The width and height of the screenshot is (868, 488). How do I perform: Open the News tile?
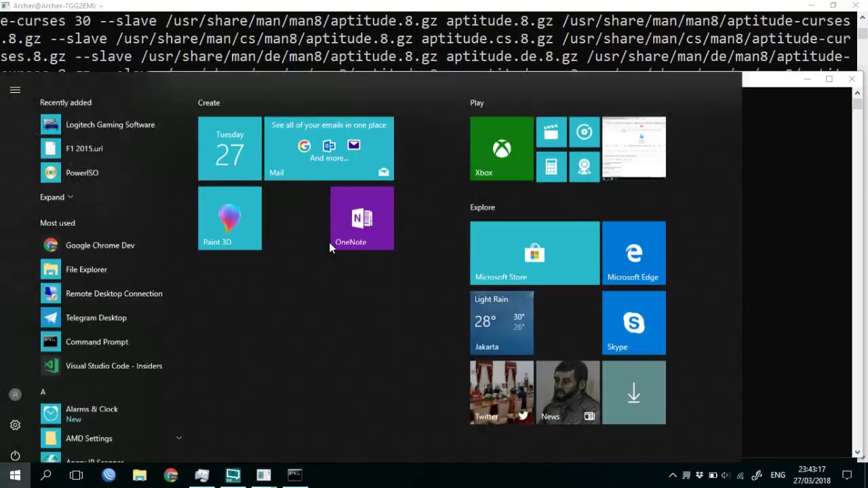coord(568,392)
